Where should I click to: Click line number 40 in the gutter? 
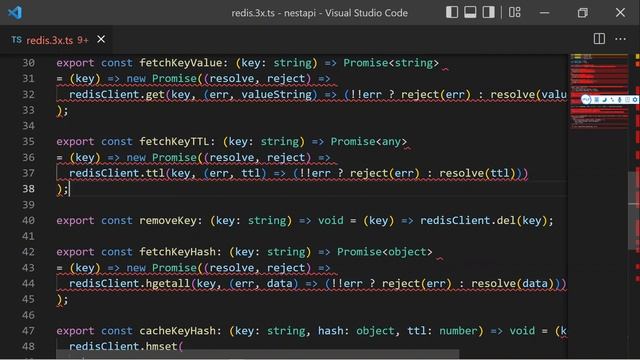click(28, 220)
